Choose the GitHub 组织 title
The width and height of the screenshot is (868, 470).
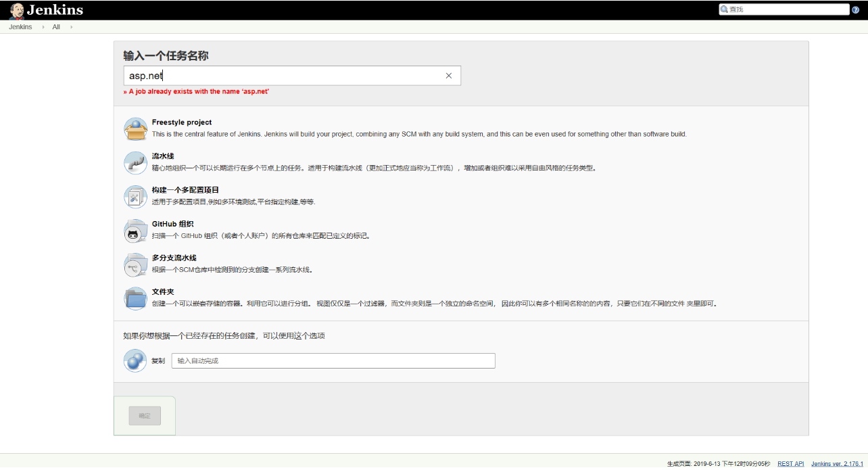pos(173,224)
